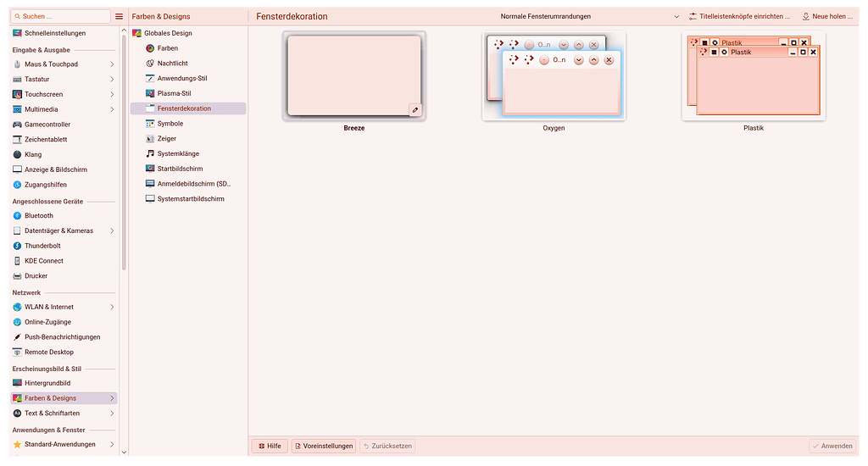Open the Schnelleinstellungen icon
This screenshot has height=466, width=868.
(17, 33)
